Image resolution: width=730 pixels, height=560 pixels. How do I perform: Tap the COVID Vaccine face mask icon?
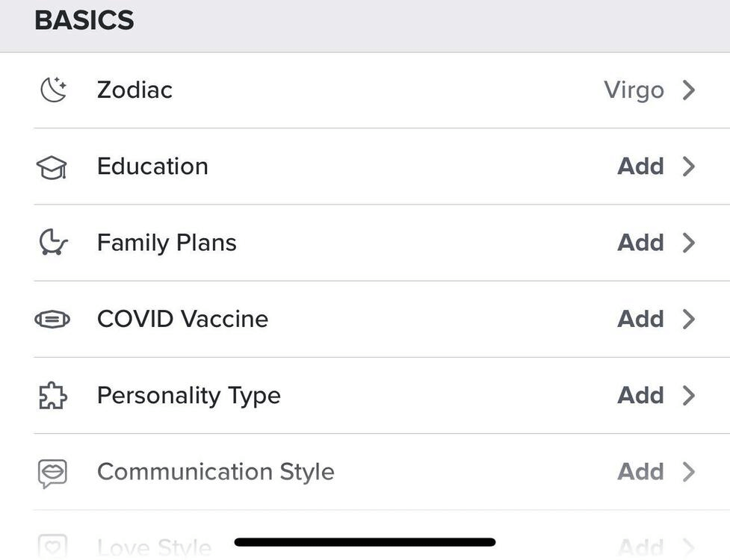click(x=52, y=320)
